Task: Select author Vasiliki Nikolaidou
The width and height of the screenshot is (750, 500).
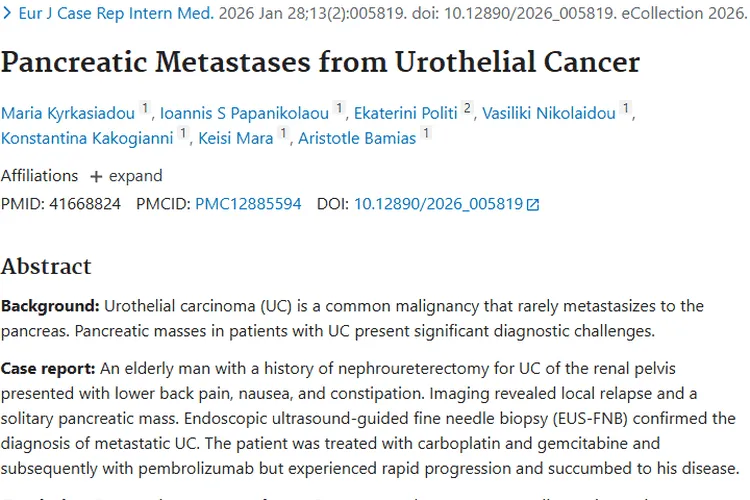Action: (549, 113)
